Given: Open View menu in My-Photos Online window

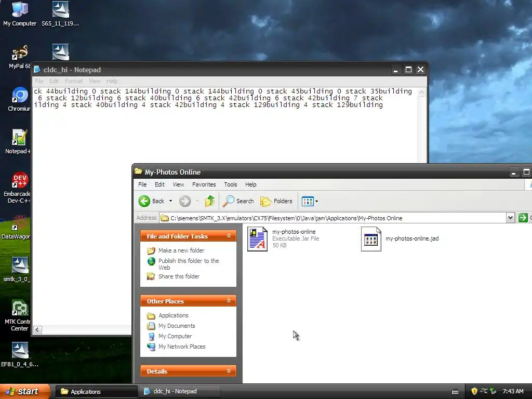Looking at the screenshot, I should click(x=178, y=184).
